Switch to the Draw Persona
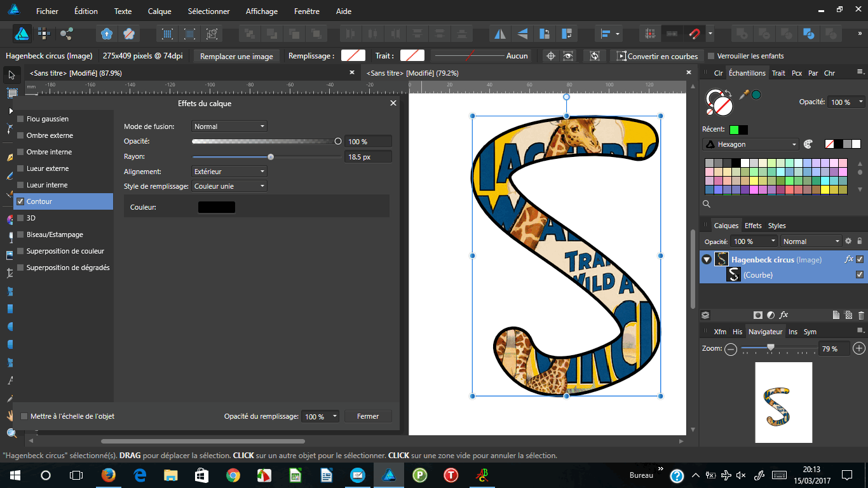 (x=22, y=34)
